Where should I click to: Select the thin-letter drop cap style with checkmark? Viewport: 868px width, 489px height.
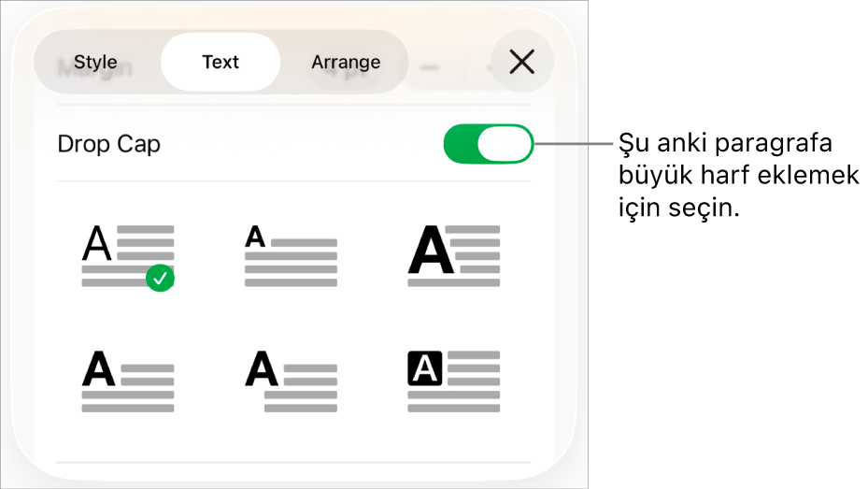[x=128, y=255]
